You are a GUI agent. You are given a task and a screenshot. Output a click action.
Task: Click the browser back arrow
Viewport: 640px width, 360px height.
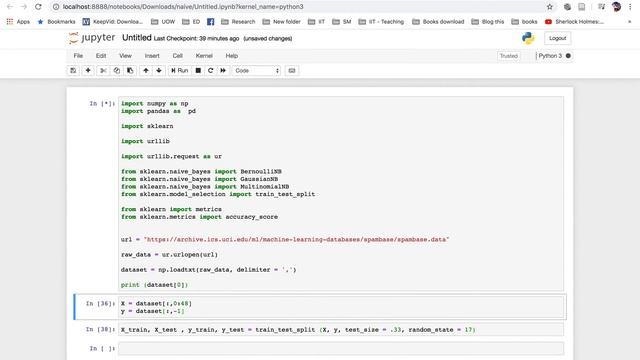[10, 7]
